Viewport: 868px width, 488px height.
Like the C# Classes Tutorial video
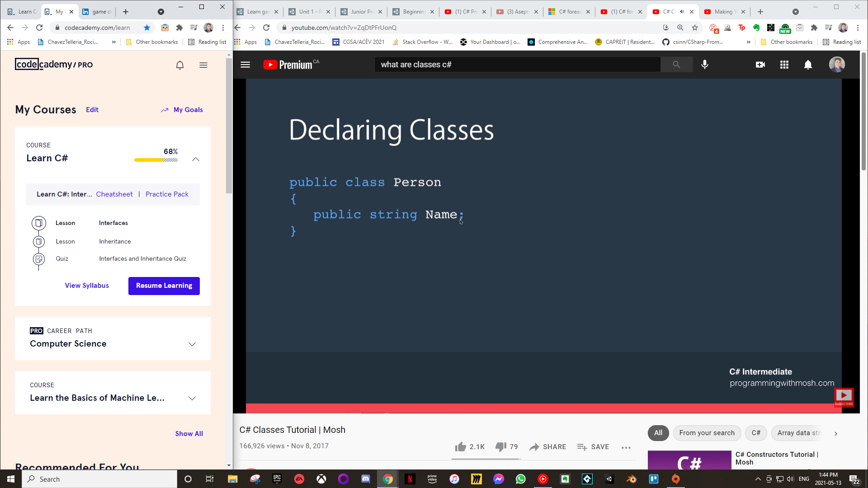coord(461,447)
